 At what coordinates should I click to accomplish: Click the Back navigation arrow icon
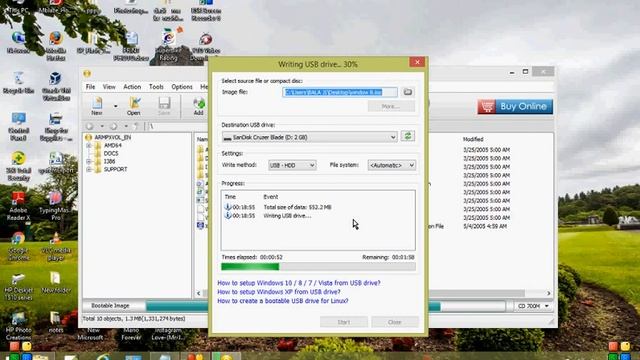(x=90, y=126)
